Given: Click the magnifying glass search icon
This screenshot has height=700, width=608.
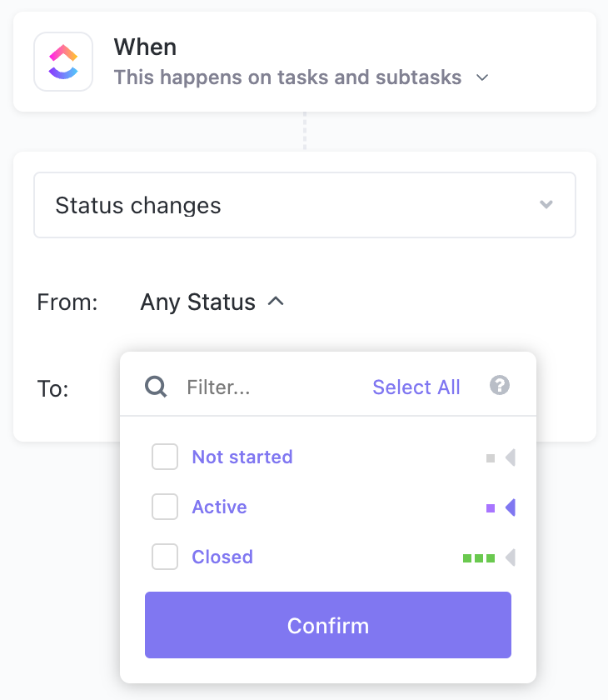Looking at the screenshot, I should point(156,387).
